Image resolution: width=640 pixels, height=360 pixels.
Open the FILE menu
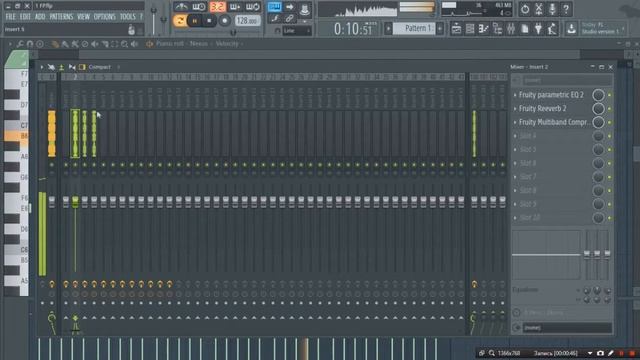click(x=10, y=17)
